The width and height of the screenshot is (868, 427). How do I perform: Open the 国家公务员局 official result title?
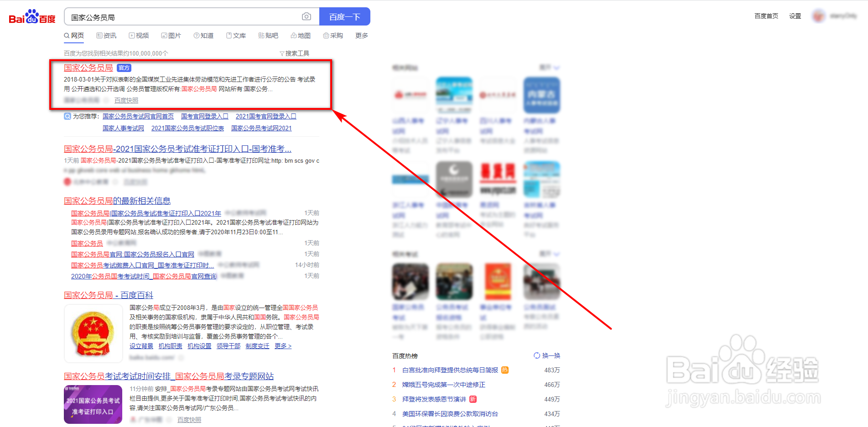[88, 67]
